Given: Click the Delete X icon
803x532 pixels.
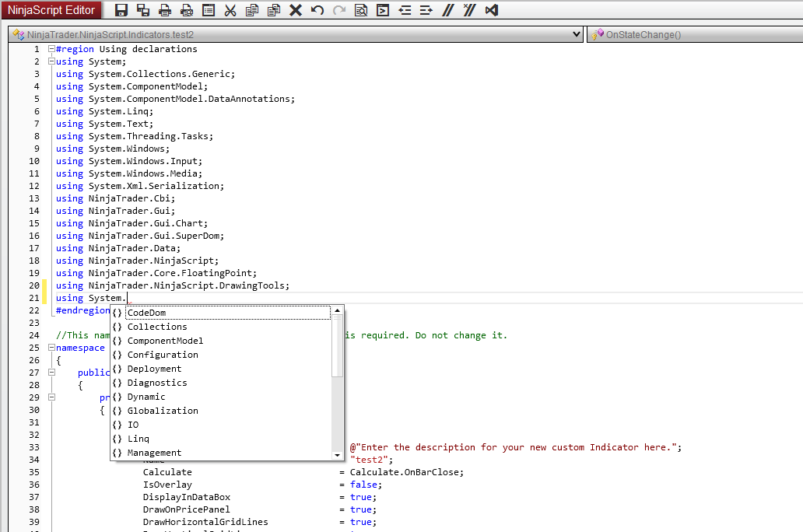Looking at the screenshot, I should [296, 10].
